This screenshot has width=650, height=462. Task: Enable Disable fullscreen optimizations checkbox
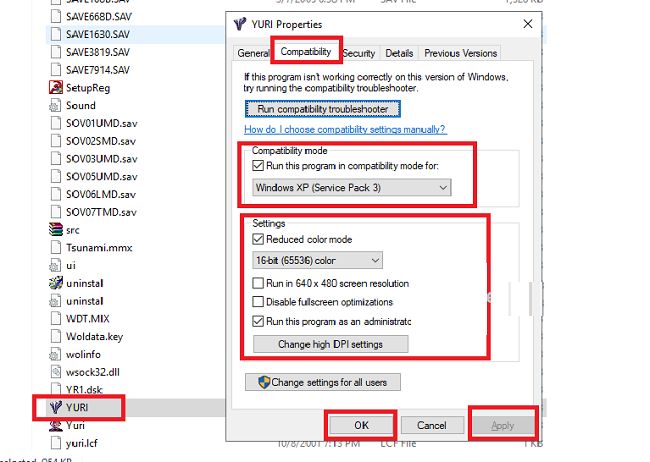pyautogui.click(x=260, y=302)
